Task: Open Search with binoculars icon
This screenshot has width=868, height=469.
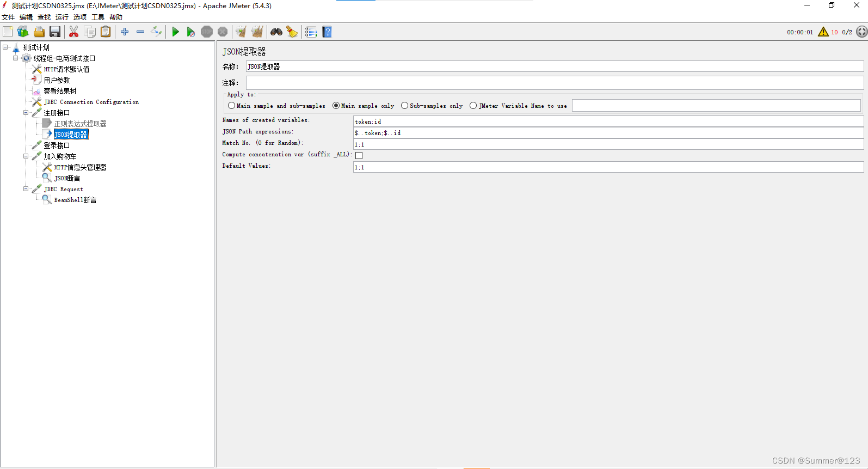Action: pos(276,32)
